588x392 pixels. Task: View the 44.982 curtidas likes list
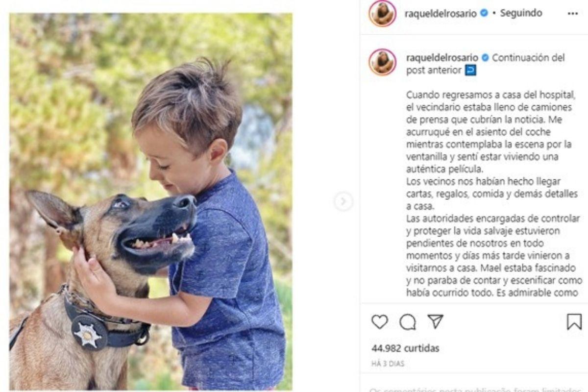coord(405,348)
